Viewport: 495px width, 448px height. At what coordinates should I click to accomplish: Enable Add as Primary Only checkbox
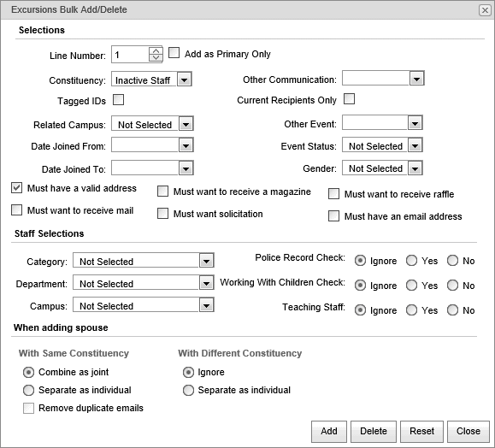click(174, 53)
